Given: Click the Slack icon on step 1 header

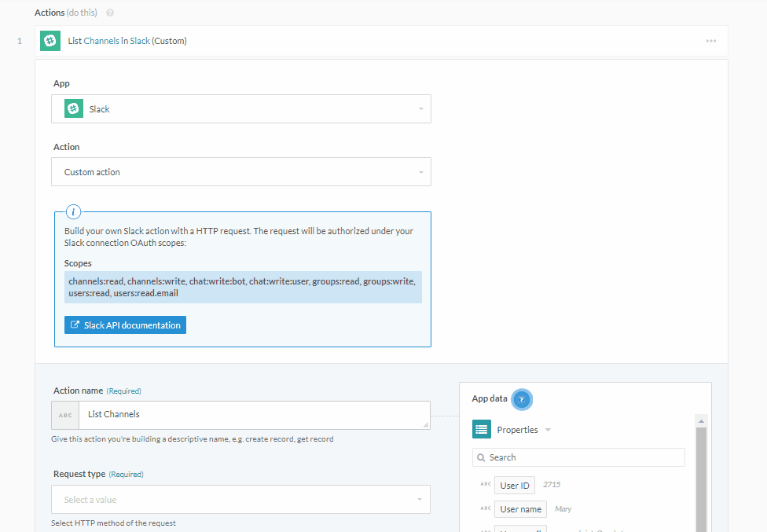Looking at the screenshot, I should (50, 40).
